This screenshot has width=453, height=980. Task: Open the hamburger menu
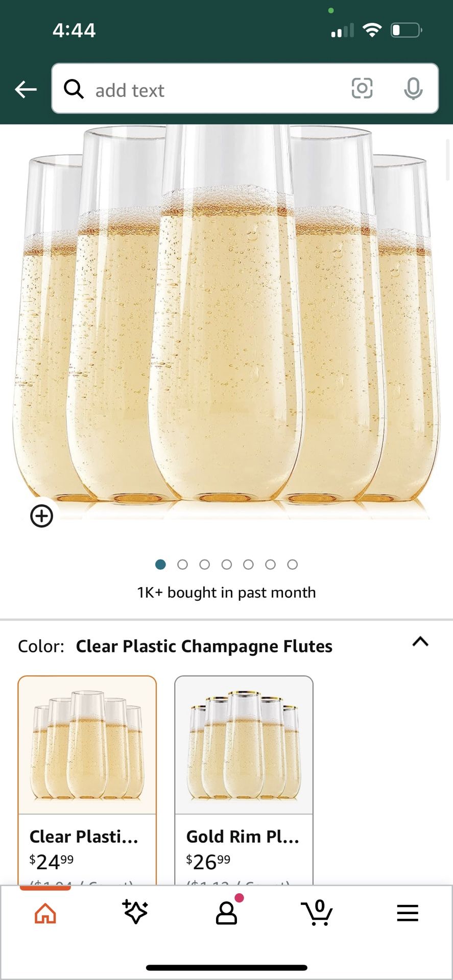click(407, 913)
